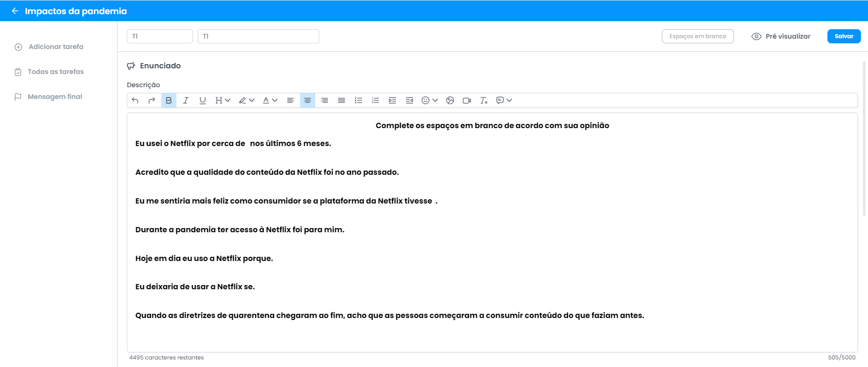Click the line 'Hoje em dia eu uso a Netflix'
Viewport: 868px width, 367px height.
[204, 258]
